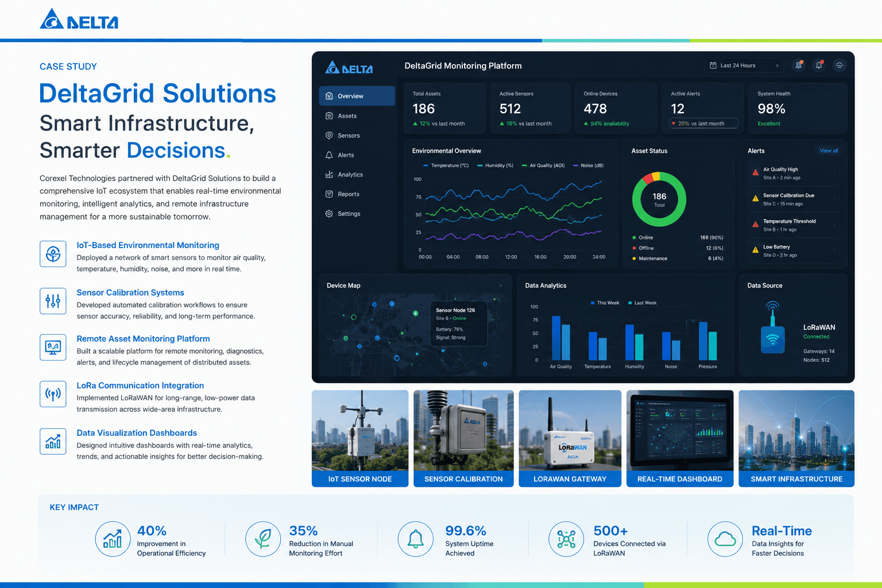Open the Smart Infrastructure photo card
Screen dimensions: 882x588
pyautogui.click(x=796, y=439)
